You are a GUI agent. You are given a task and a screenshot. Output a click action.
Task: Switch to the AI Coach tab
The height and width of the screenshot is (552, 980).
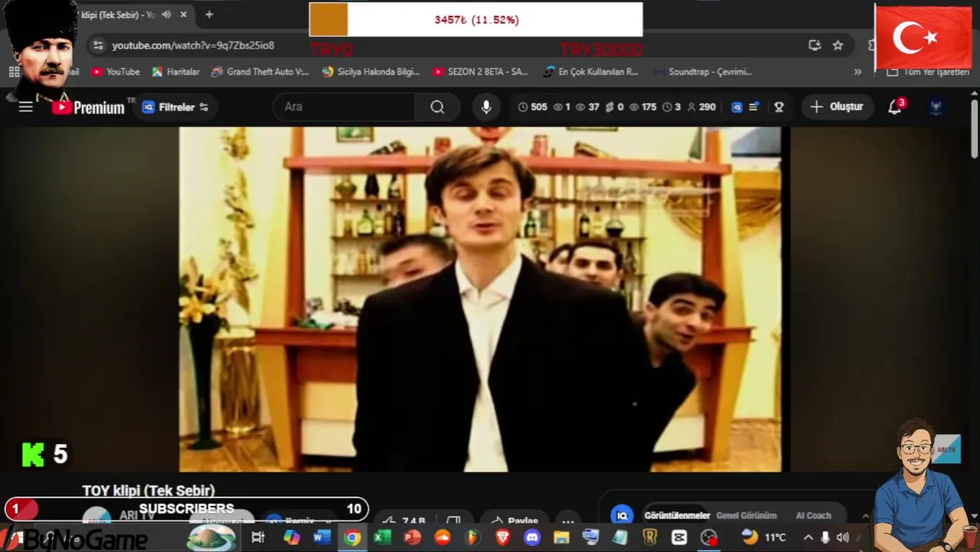814,515
